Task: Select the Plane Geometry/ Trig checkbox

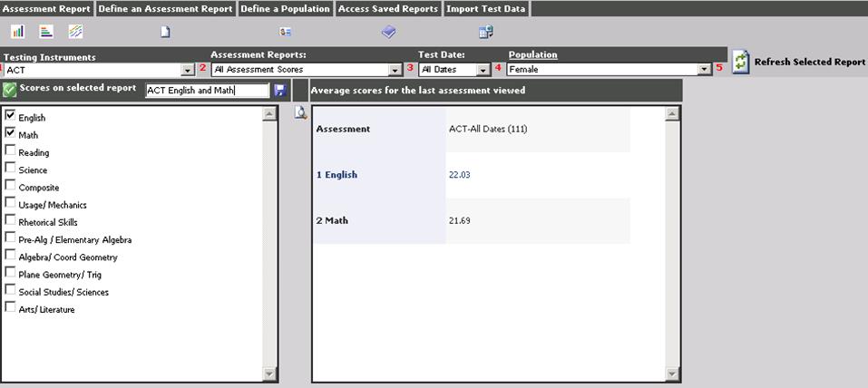Action: [x=10, y=272]
